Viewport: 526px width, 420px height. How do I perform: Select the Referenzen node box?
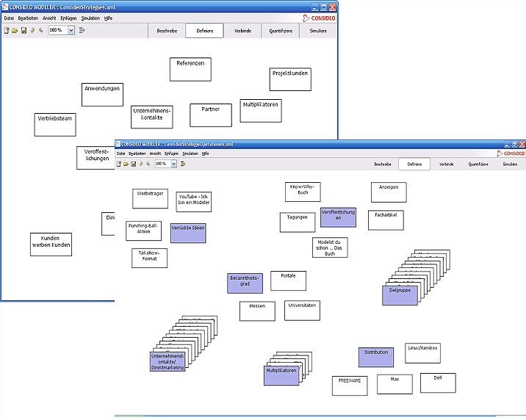click(190, 69)
